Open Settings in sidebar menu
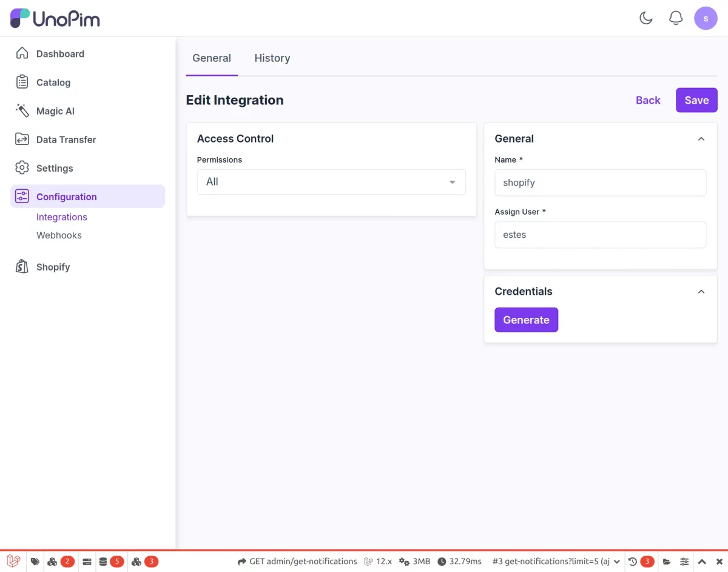 pos(87,167)
